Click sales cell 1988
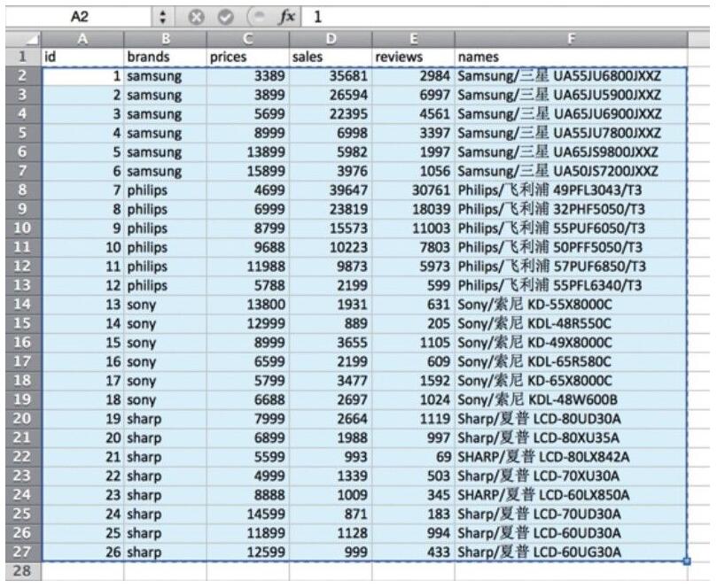 331,437
